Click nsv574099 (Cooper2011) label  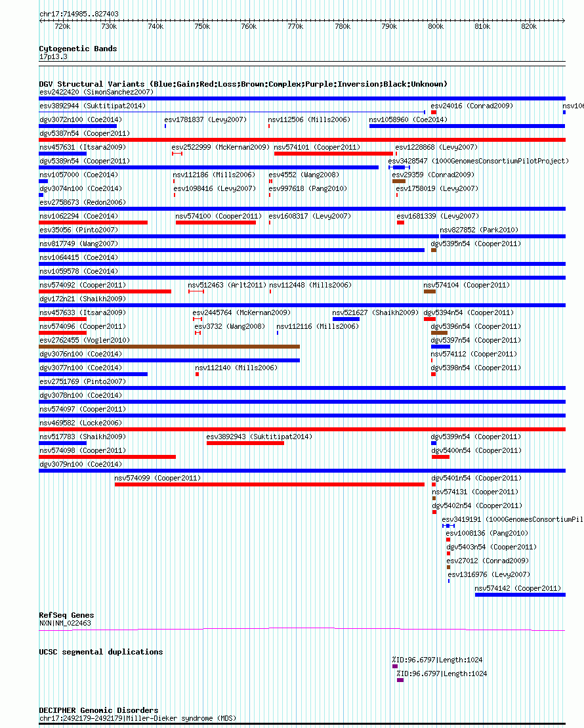(x=157, y=478)
